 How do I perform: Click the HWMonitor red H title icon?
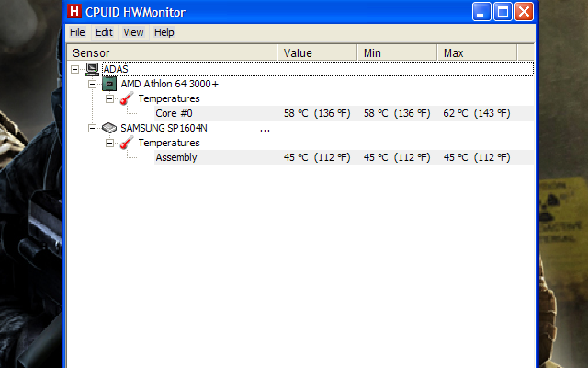coord(74,12)
